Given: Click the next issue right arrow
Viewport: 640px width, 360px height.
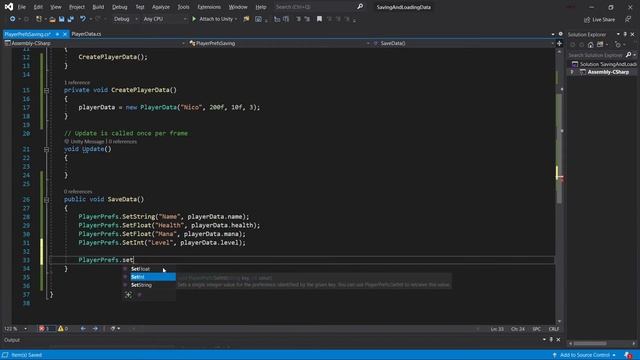Looking at the screenshot, I should click(95, 329).
